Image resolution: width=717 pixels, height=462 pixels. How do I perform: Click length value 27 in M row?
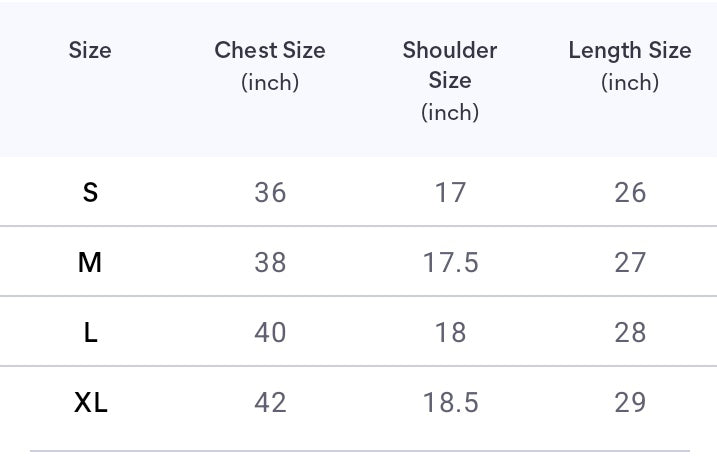pyautogui.click(x=630, y=262)
